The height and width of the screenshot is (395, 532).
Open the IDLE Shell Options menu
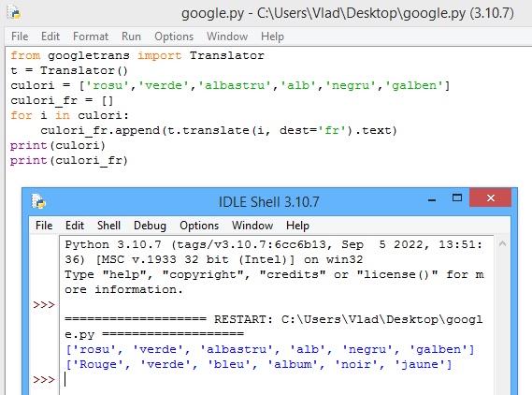(199, 226)
